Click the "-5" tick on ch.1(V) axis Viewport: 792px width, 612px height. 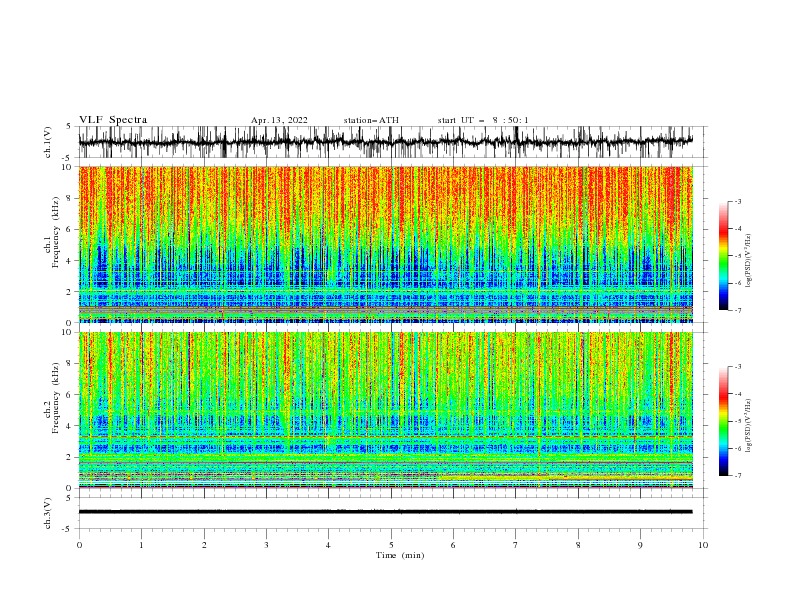(x=68, y=158)
